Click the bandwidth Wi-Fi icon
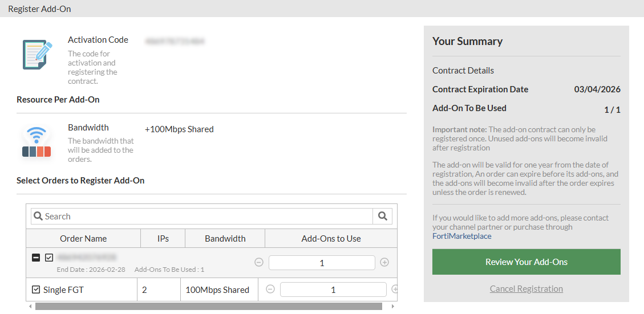This screenshot has height=314, width=644. [37, 141]
